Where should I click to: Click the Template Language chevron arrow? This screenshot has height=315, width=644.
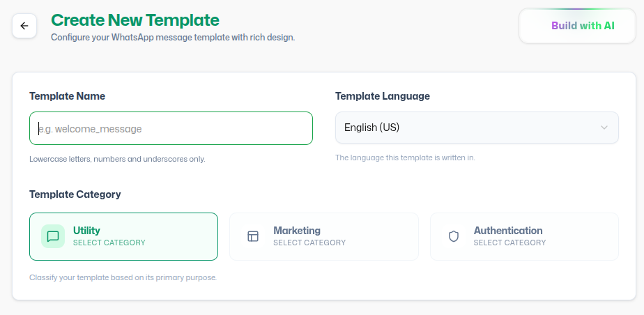click(x=604, y=128)
